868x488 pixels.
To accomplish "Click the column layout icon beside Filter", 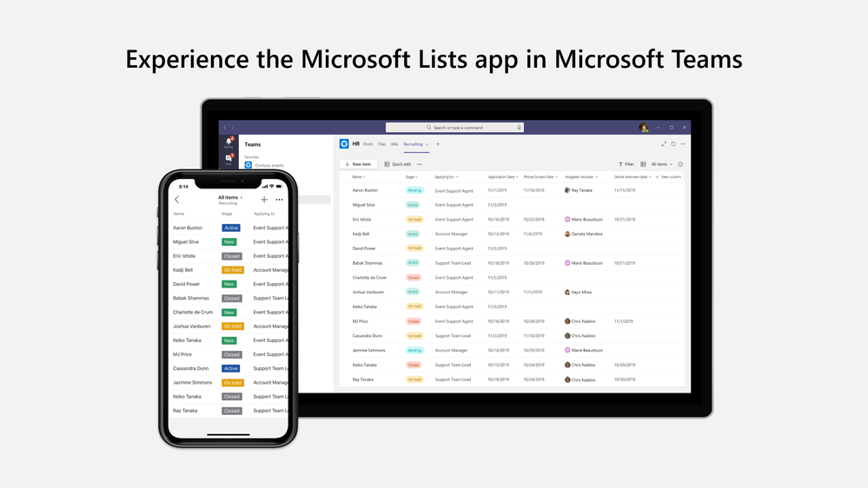I will coord(643,164).
